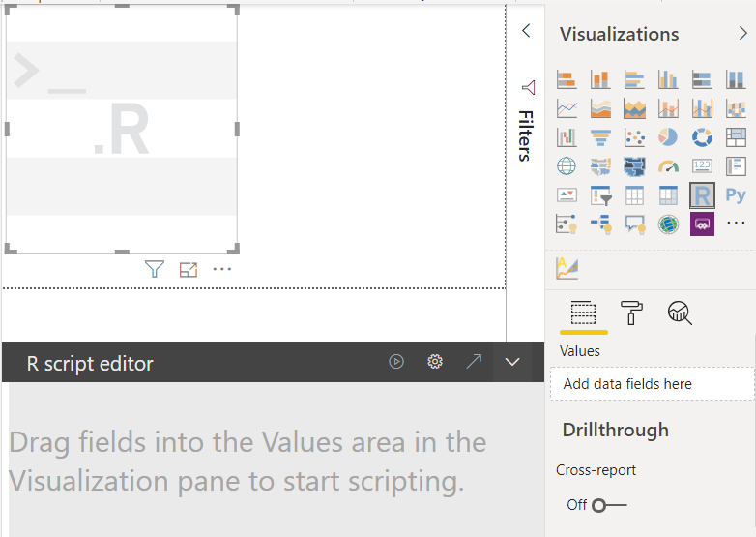The width and height of the screenshot is (756, 537).
Task: Collapse the R script editor panel
Action: coord(512,362)
